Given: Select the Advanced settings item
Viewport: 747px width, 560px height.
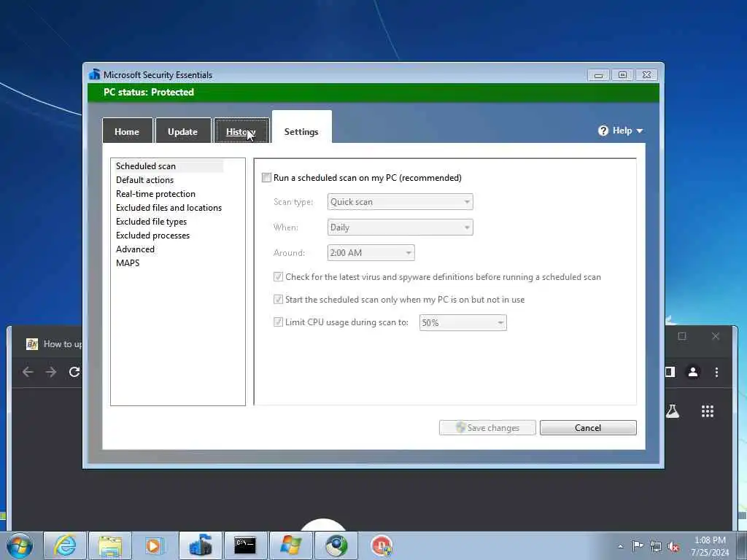Looking at the screenshot, I should click(x=135, y=249).
